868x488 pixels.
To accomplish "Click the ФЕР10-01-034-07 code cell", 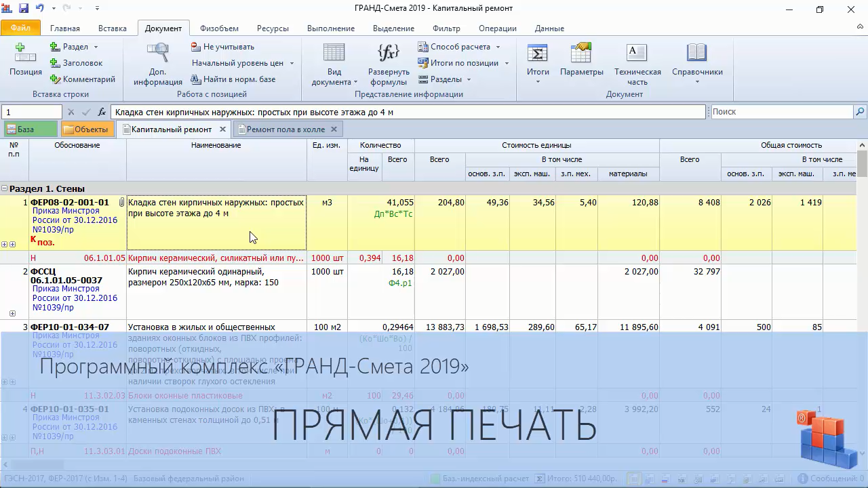I will tap(69, 327).
